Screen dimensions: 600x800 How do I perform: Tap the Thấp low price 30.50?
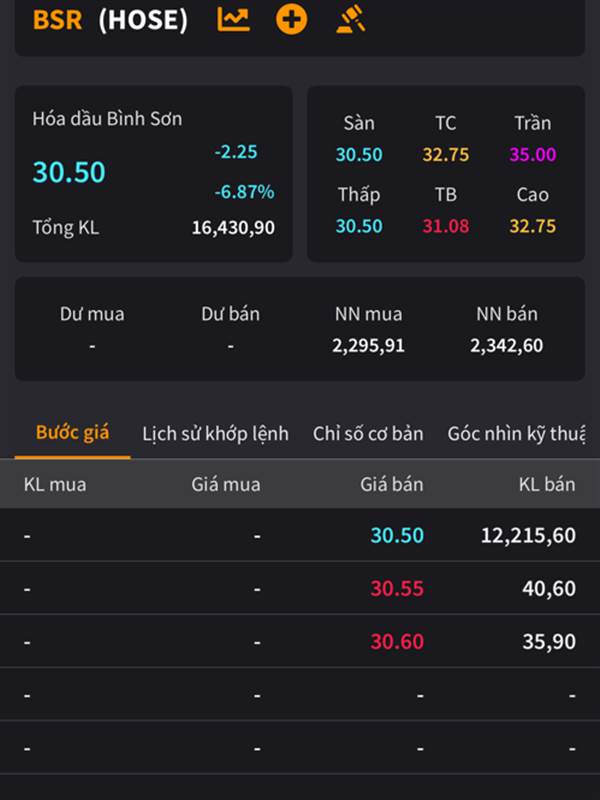pyautogui.click(x=359, y=226)
